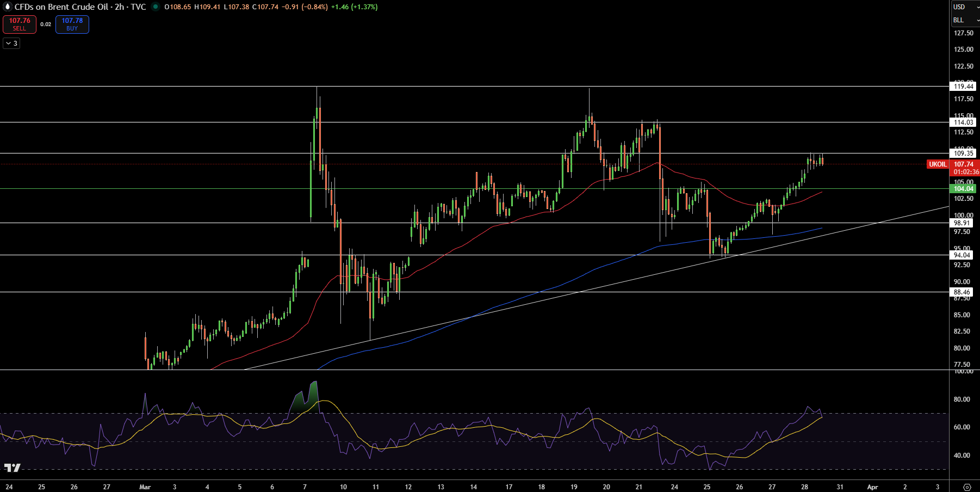This screenshot has height=492, width=980.
Task: Open the BLL unit dropdown
Action: tap(965, 20)
